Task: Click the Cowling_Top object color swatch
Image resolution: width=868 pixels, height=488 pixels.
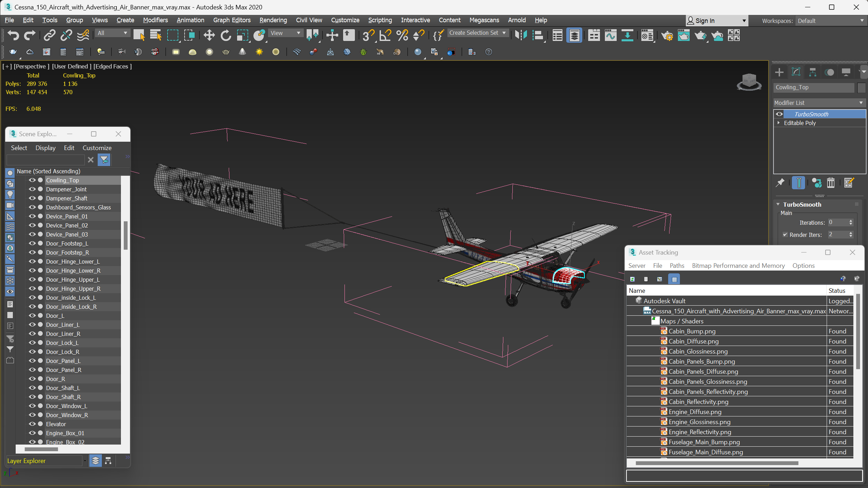Action: pos(861,88)
